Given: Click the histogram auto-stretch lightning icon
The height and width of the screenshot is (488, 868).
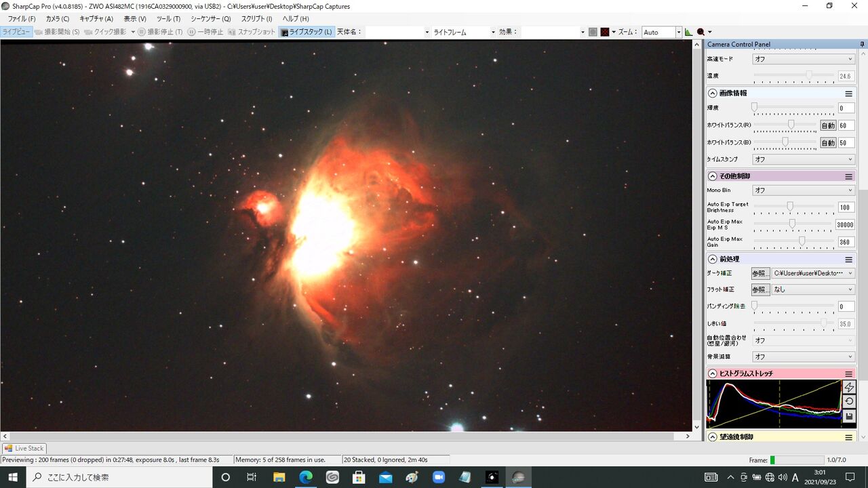Looking at the screenshot, I should pos(848,387).
